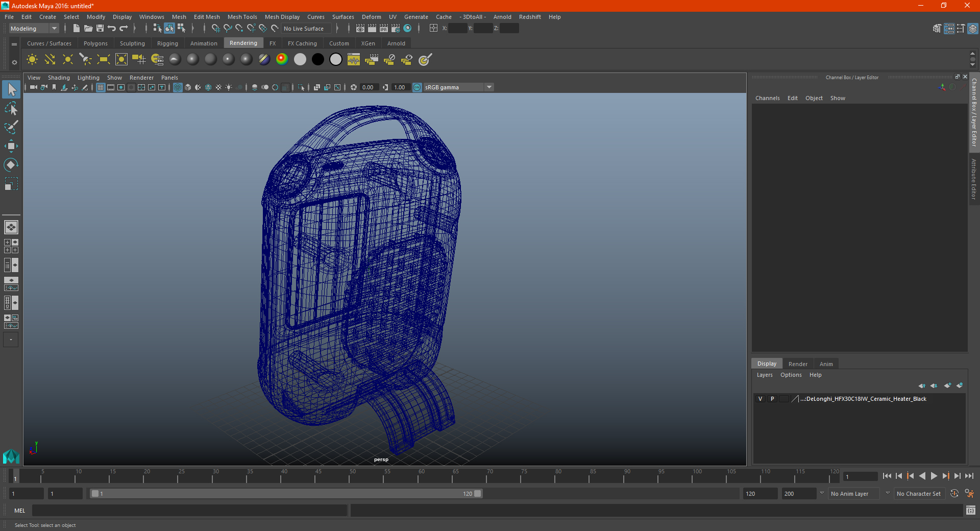Click the New Scene icon
980x531 pixels.
point(76,29)
